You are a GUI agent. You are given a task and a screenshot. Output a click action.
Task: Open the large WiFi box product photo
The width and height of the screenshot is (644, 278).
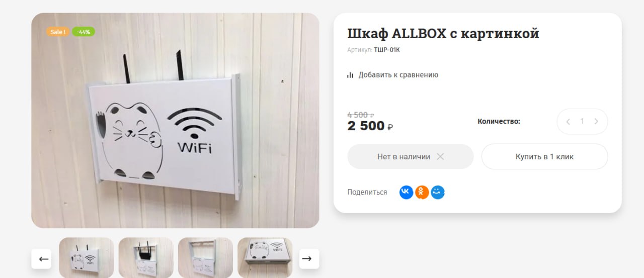[175, 121]
